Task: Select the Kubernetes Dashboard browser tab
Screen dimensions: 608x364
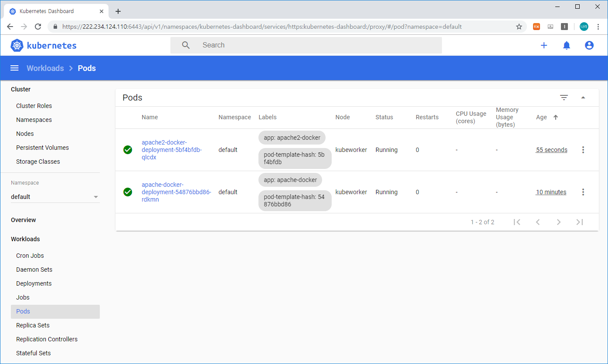Action: pos(56,11)
